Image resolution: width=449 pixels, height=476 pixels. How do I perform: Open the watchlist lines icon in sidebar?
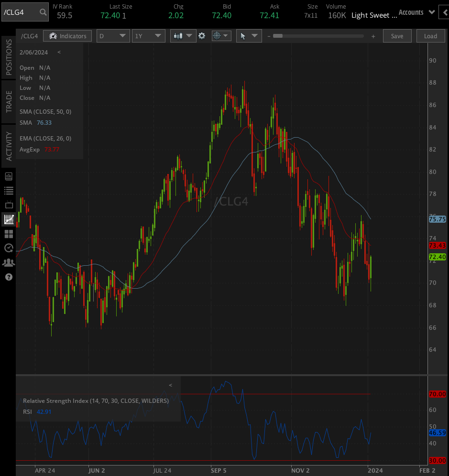tap(8, 191)
